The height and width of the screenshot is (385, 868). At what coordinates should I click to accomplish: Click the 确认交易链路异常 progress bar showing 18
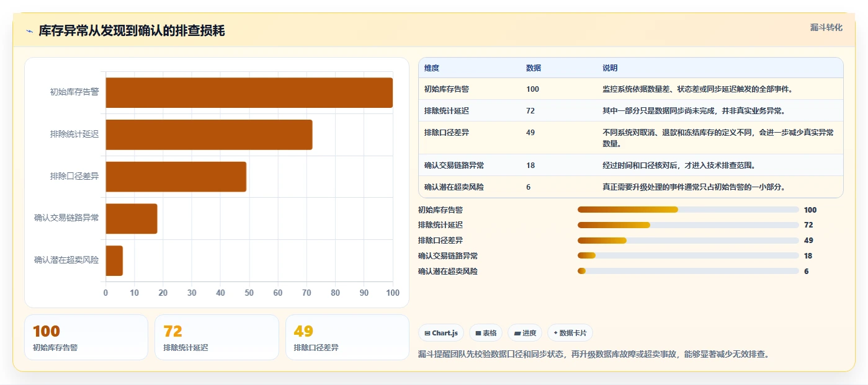pyautogui.click(x=688, y=255)
